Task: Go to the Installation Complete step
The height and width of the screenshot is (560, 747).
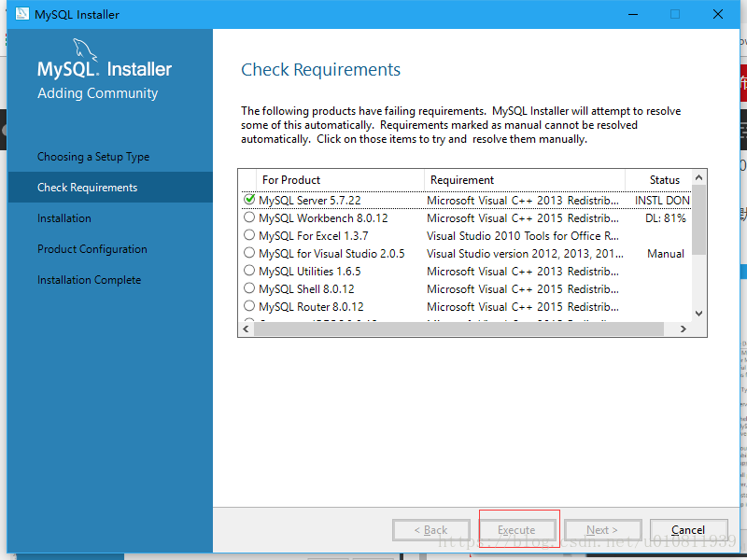Action: (x=89, y=280)
